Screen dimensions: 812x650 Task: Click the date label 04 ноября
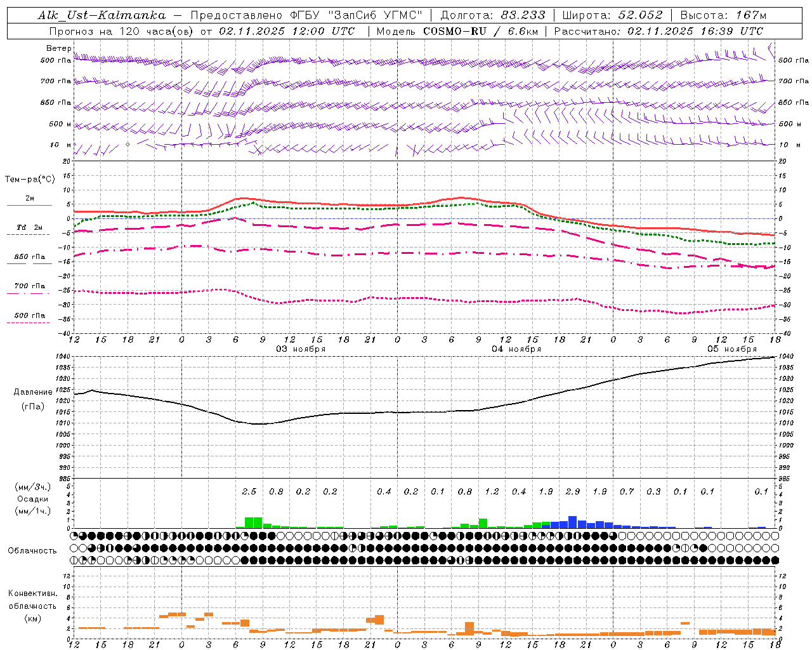516,348
